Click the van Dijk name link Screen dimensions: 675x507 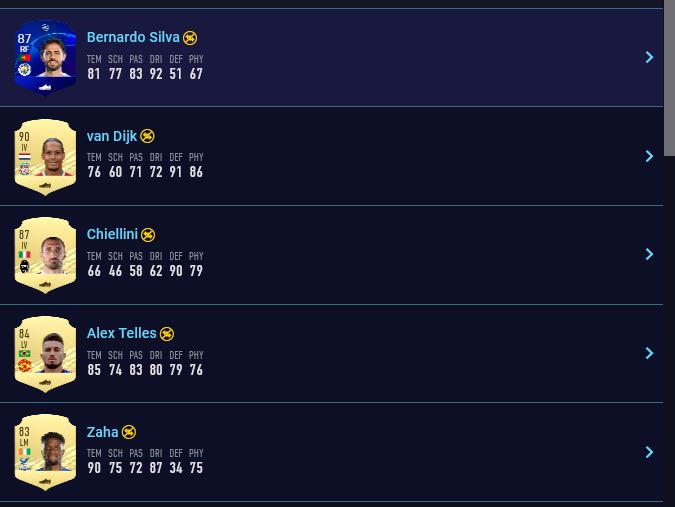click(112, 136)
